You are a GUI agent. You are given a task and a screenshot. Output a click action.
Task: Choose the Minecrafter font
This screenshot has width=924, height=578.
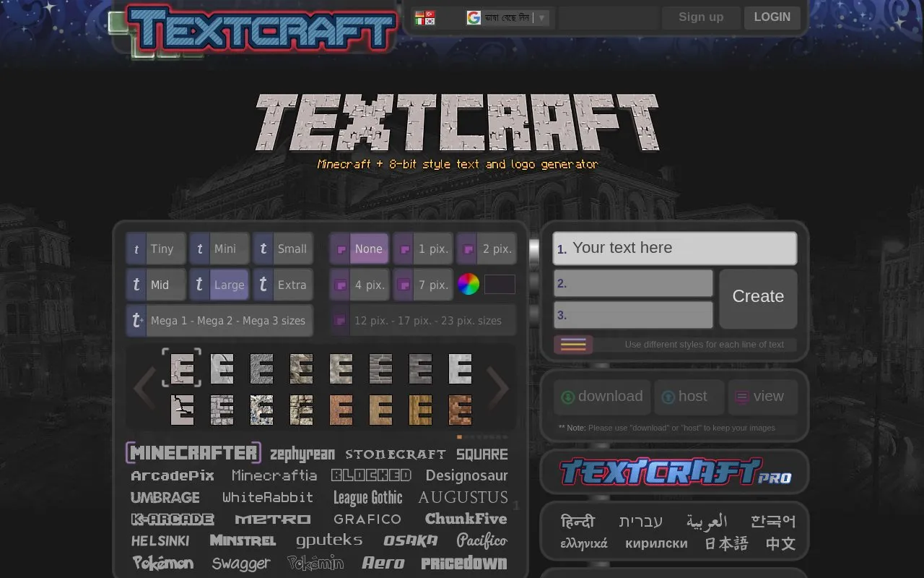193,453
